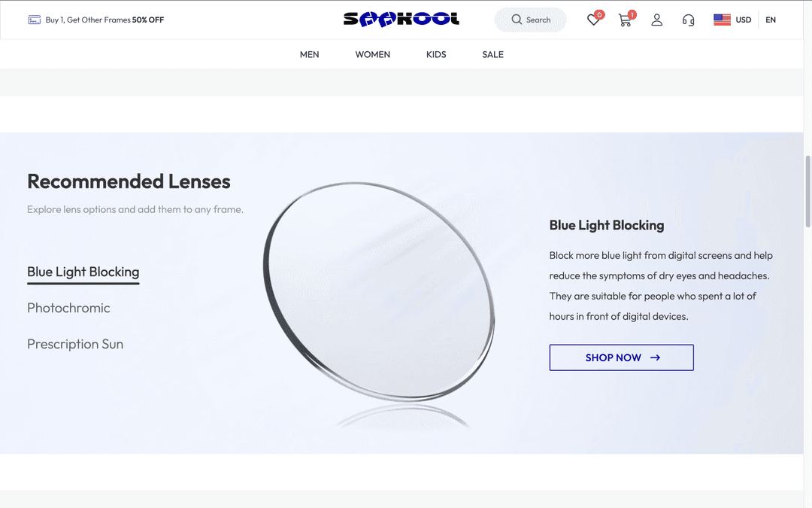Select the Prescription Sun lens tab
Image resolution: width=812 pixels, height=508 pixels.
coord(75,344)
